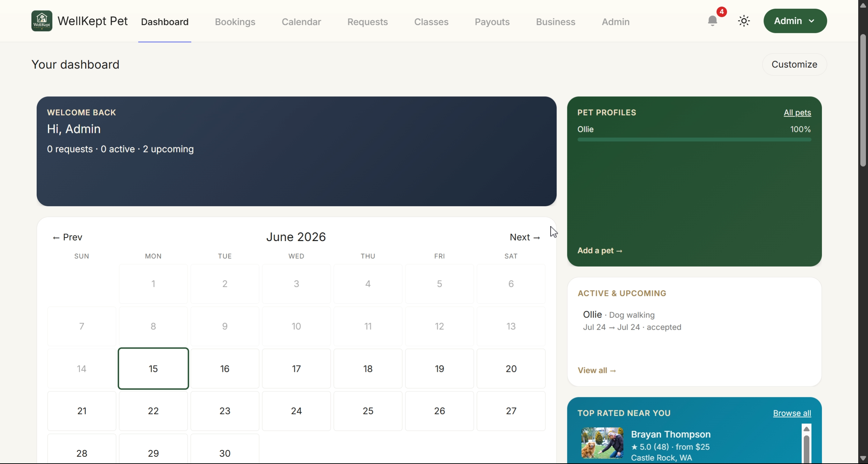Select June 20 on the calendar
The image size is (868, 464).
pos(511,368)
